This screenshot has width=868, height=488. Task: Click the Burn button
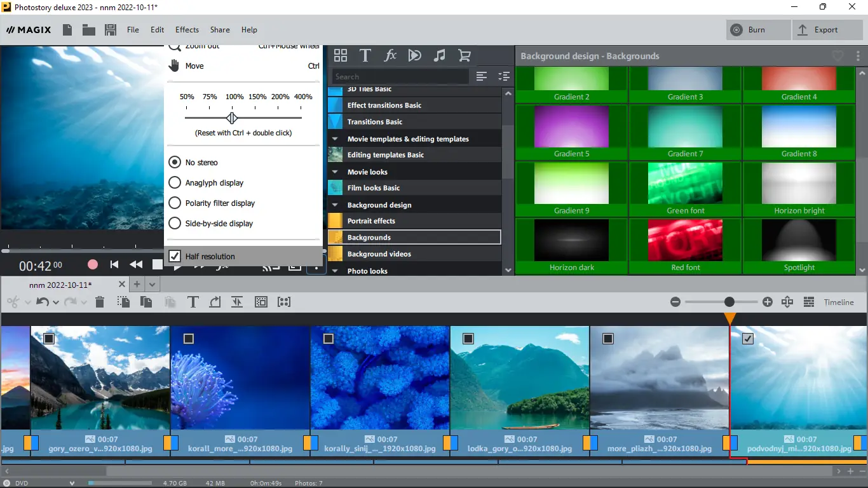[757, 29]
